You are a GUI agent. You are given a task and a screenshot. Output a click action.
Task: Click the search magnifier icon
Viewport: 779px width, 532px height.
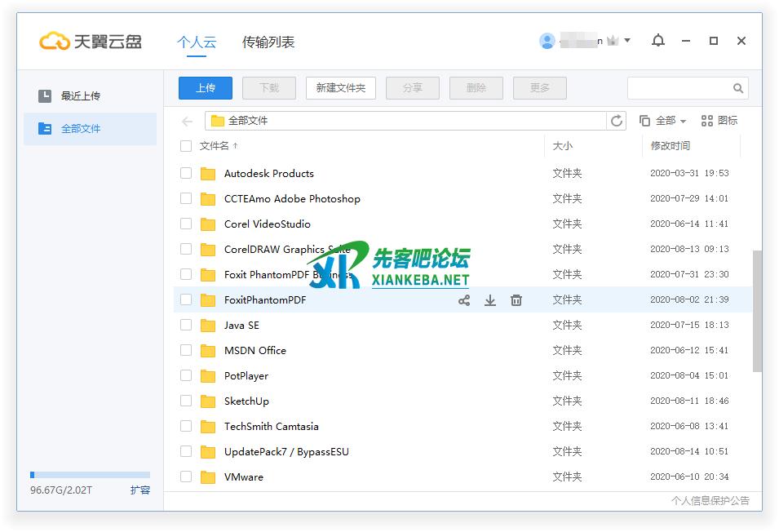point(738,88)
